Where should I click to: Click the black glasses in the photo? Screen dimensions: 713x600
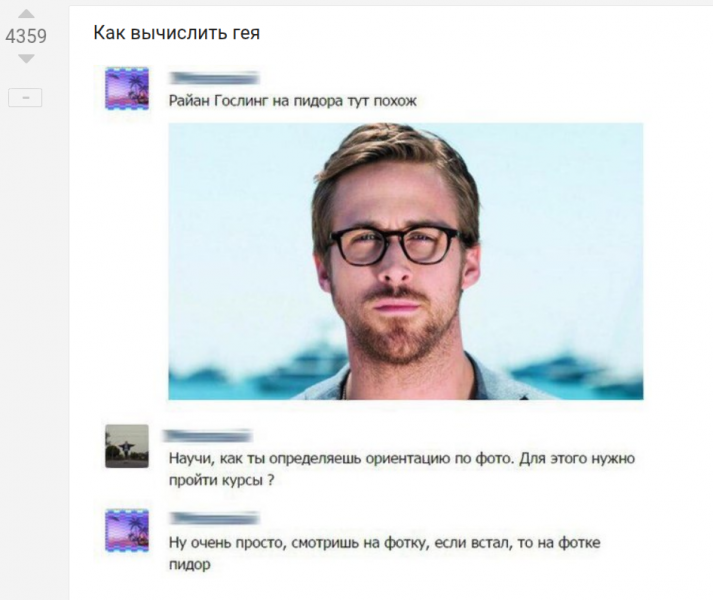coord(395,246)
